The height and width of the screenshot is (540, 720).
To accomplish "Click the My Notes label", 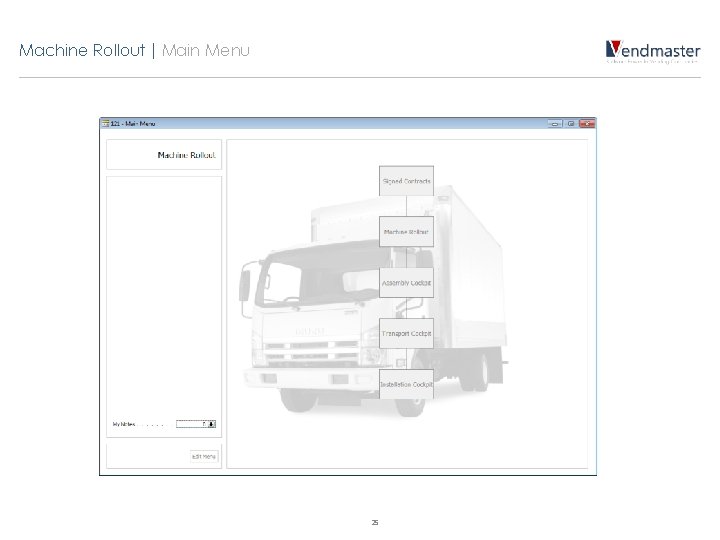I will pos(124,424).
